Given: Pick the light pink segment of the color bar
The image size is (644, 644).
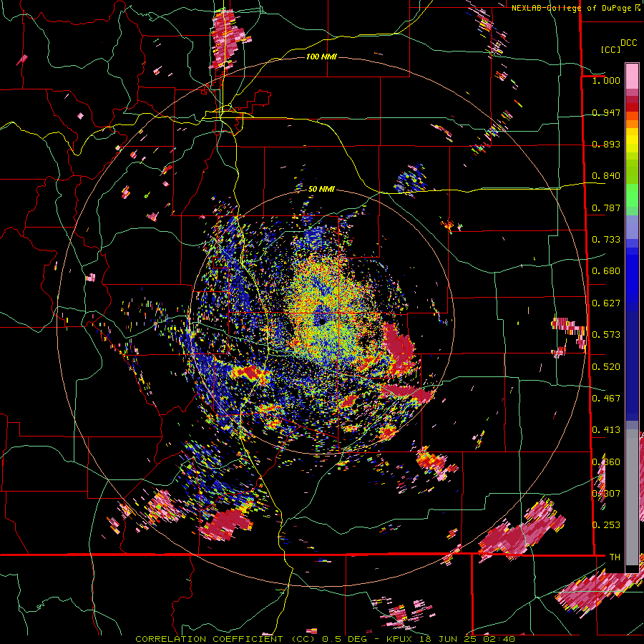Looking at the screenshot, I should point(632,76).
